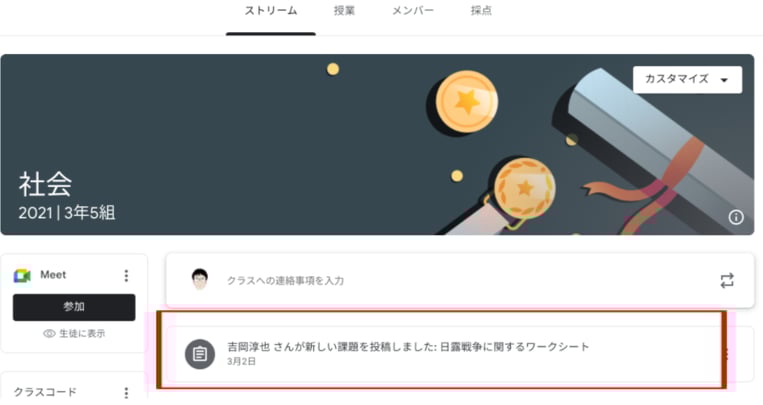The image size is (763, 405).
Task: Open the ストリーム tab
Action: coord(271,11)
